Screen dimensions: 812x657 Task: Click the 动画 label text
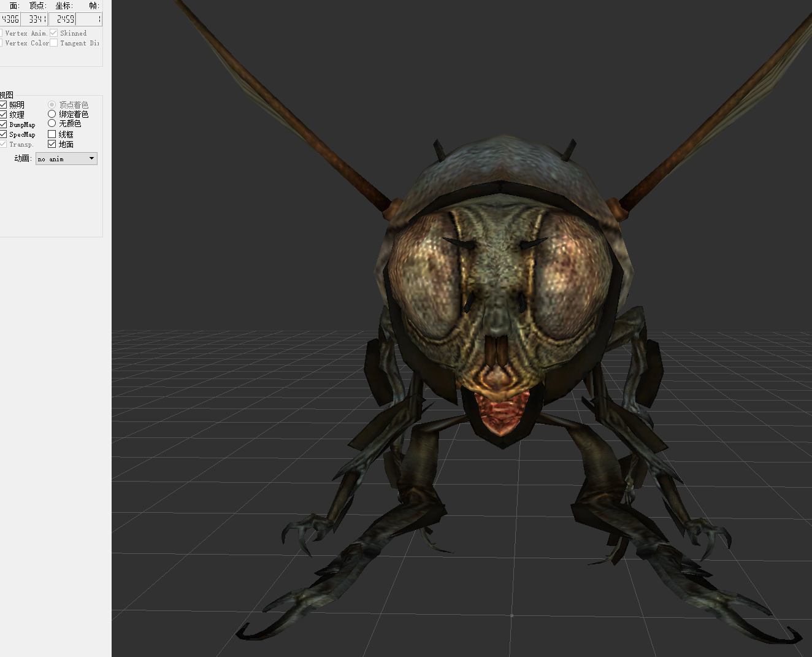pyautogui.click(x=23, y=158)
